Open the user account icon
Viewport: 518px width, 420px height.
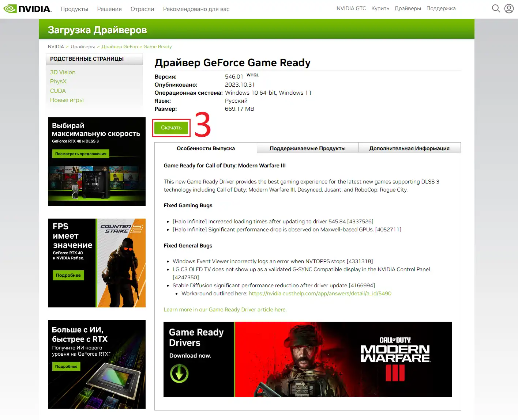point(509,8)
